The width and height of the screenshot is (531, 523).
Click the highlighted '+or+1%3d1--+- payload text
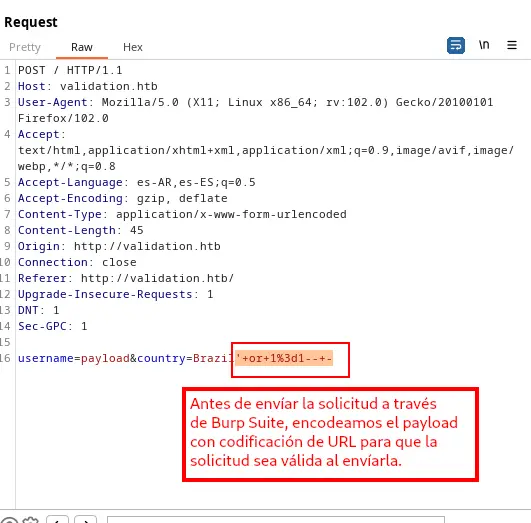(x=284, y=358)
